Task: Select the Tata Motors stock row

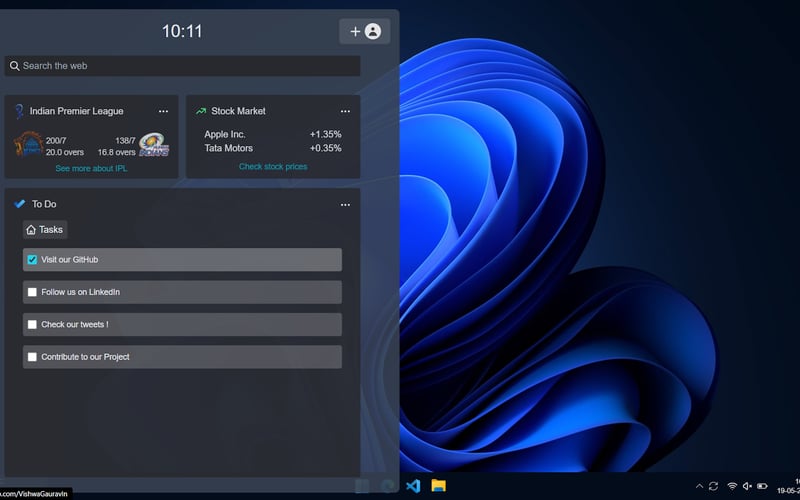Action: pos(273,148)
